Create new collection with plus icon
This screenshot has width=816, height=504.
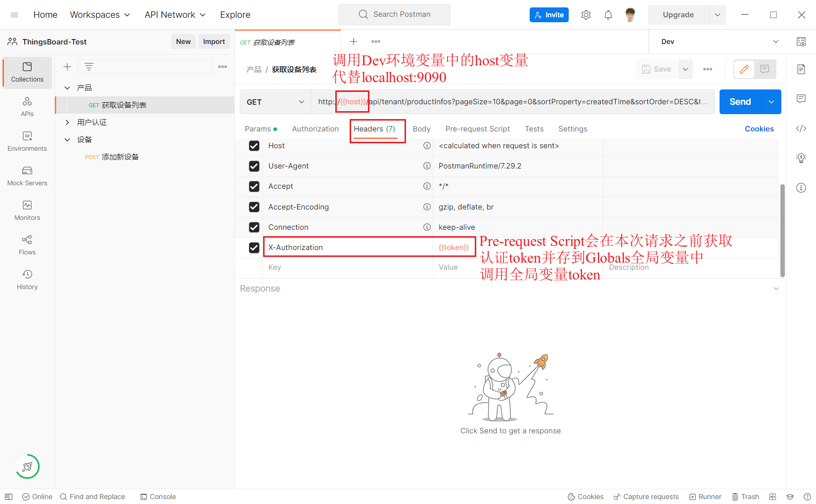pyautogui.click(x=67, y=67)
